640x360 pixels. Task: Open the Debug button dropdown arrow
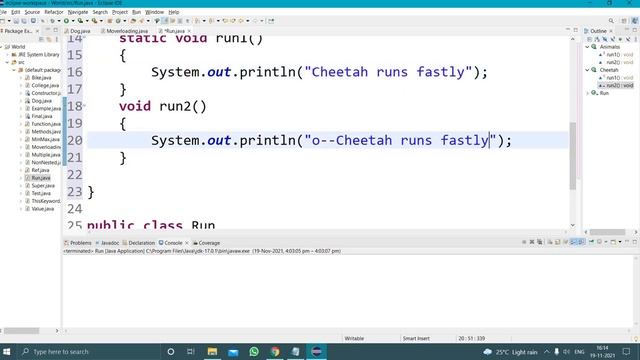[59, 21]
